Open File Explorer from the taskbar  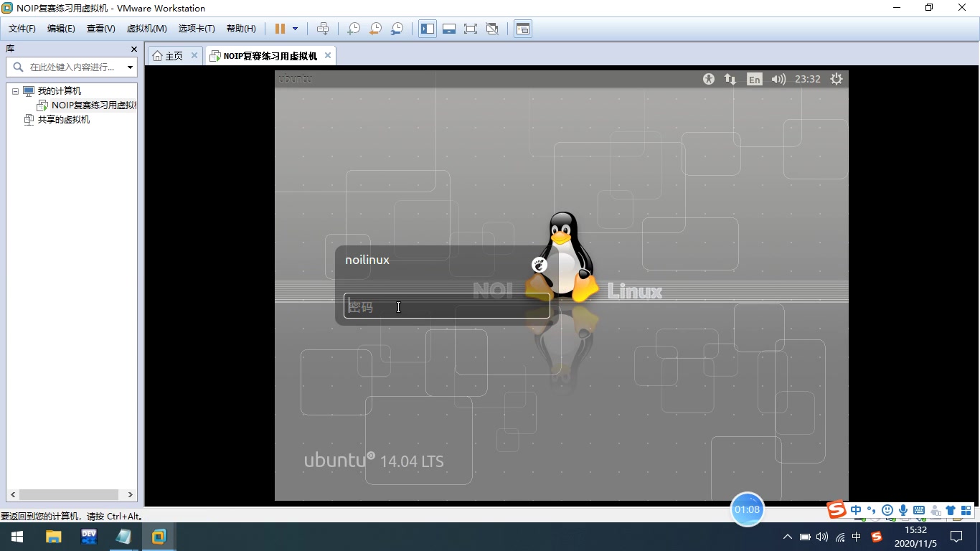[x=53, y=537]
